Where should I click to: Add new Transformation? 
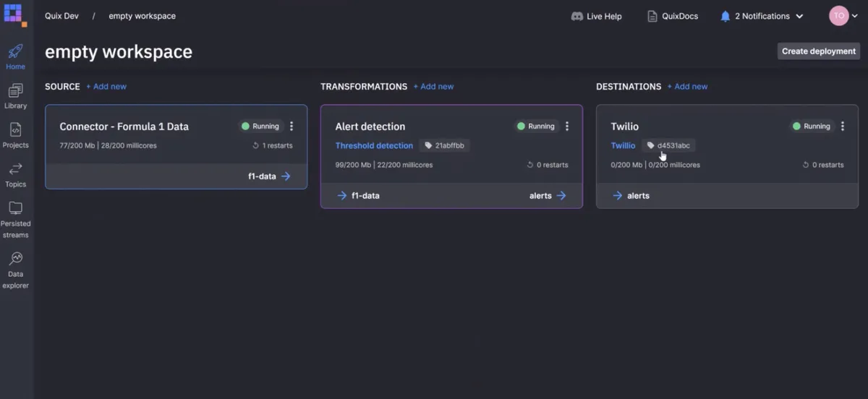433,87
